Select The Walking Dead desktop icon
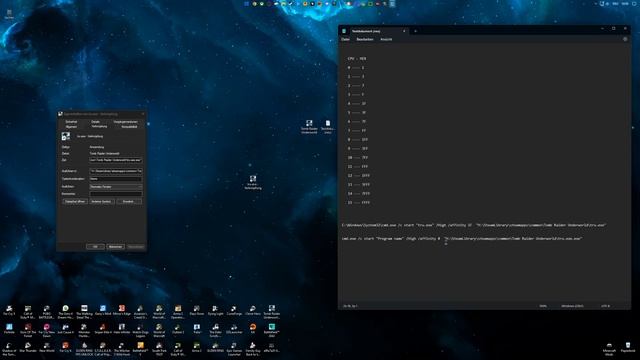The height and width of the screenshot is (360, 640). click(x=84, y=312)
